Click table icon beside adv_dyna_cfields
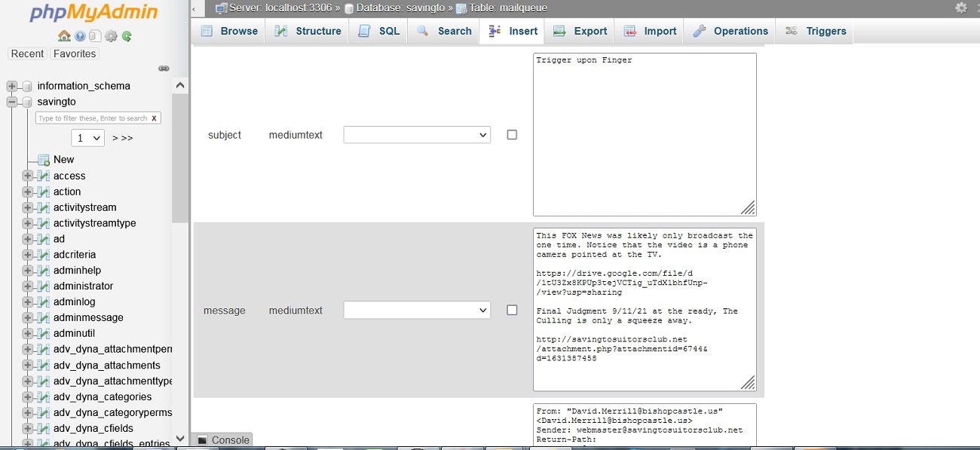 pyautogui.click(x=44, y=429)
